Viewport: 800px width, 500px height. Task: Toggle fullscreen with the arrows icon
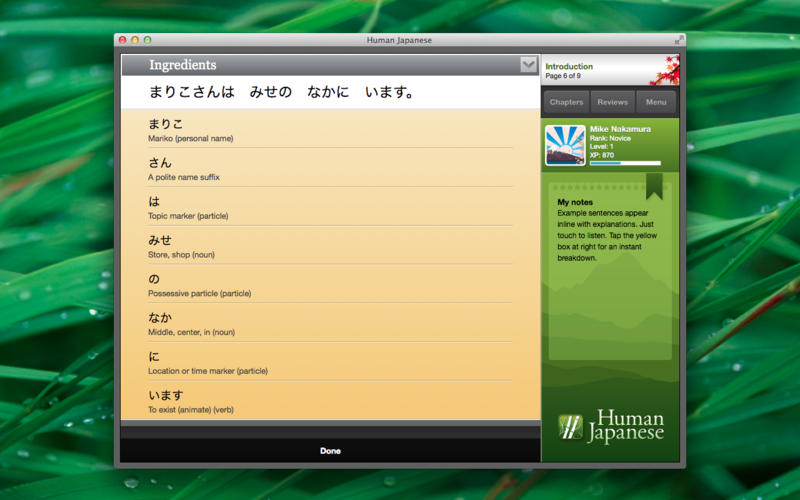pos(679,40)
